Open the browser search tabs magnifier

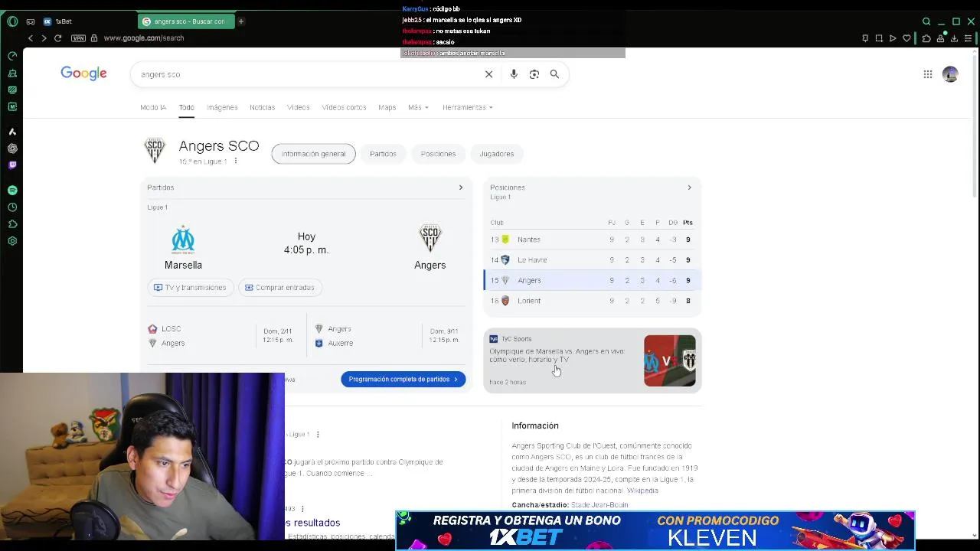point(926,21)
